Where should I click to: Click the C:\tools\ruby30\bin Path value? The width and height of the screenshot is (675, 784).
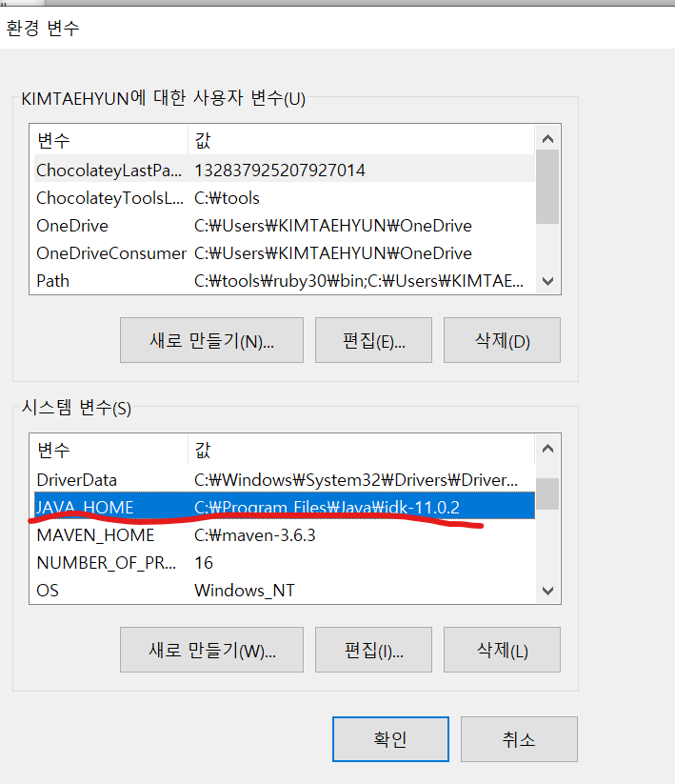359,280
